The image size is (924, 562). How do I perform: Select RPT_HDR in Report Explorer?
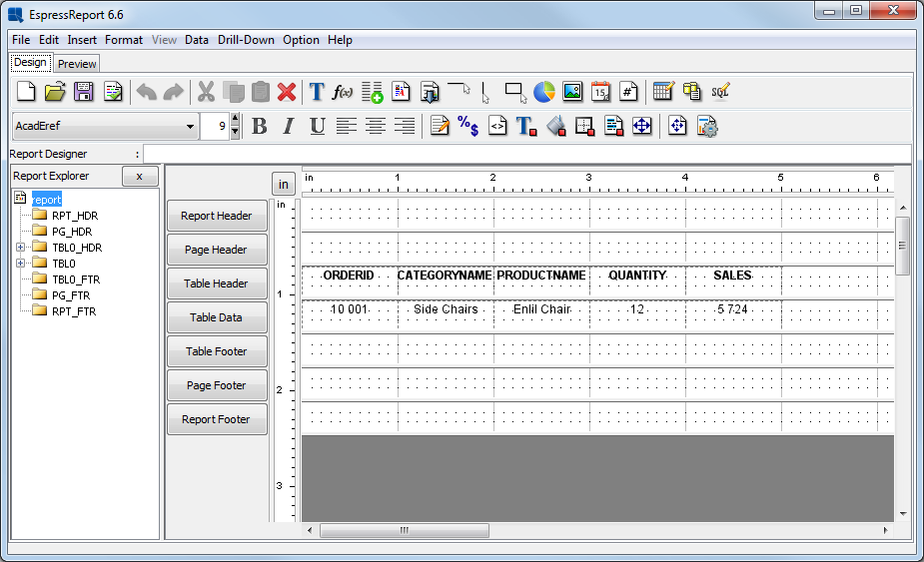pos(74,216)
